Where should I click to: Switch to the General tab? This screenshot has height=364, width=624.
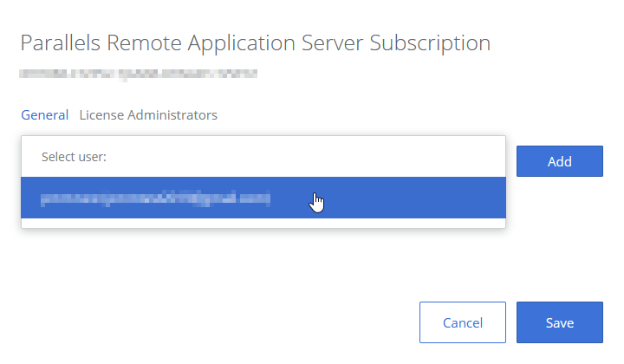44,114
